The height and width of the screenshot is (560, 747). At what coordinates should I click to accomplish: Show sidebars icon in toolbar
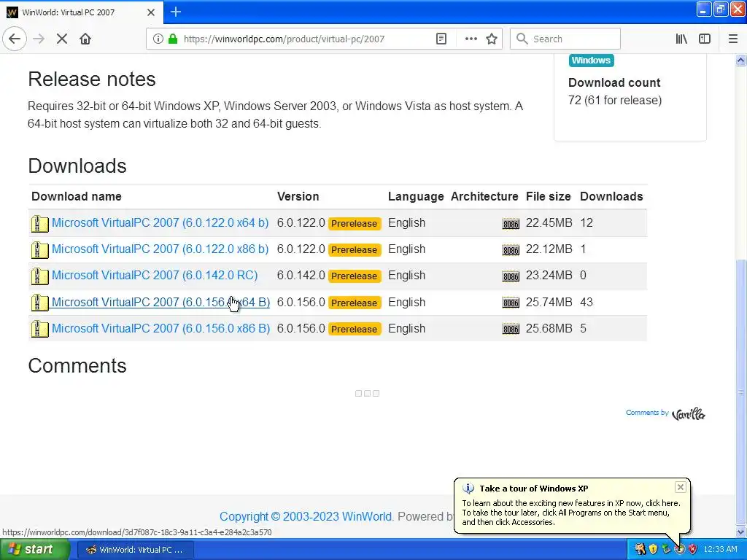(x=705, y=39)
